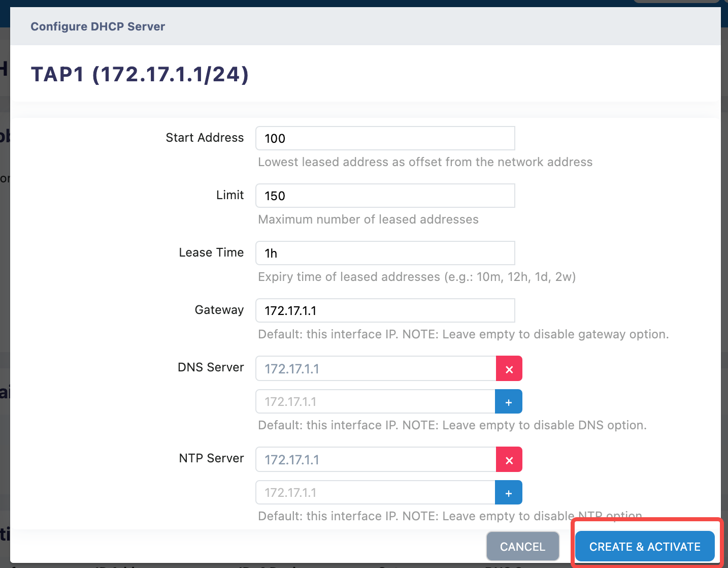Cancel the DHCP server configuration

(x=522, y=547)
